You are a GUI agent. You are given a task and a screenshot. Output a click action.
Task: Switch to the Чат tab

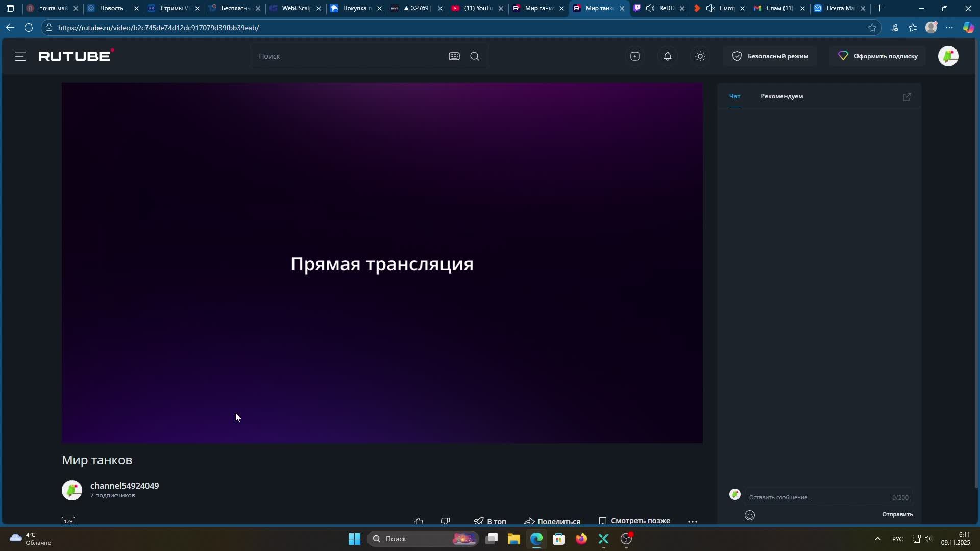[734, 96]
